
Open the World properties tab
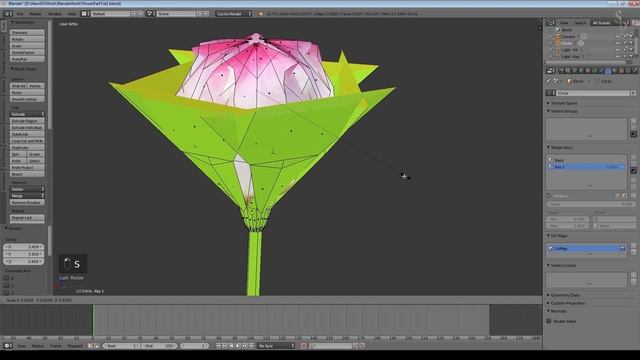pyautogui.click(x=581, y=71)
